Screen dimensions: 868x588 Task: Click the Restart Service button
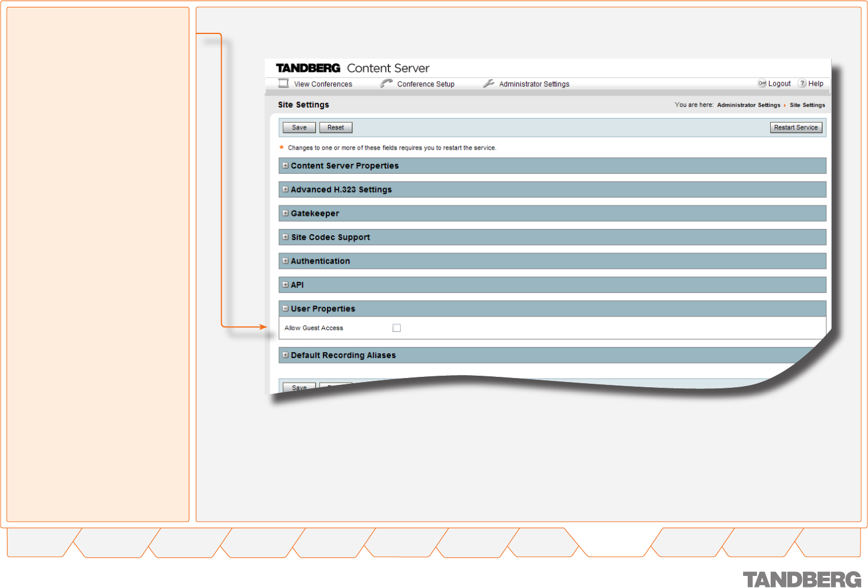pyautogui.click(x=796, y=128)
